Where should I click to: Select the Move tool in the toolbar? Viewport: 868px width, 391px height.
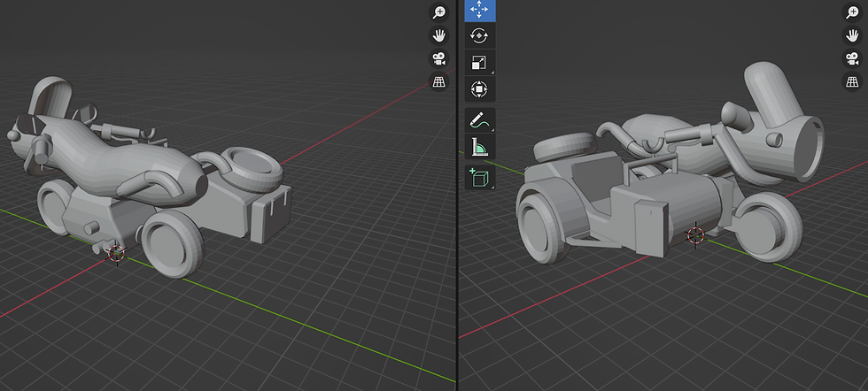click(x=479, y=11)
